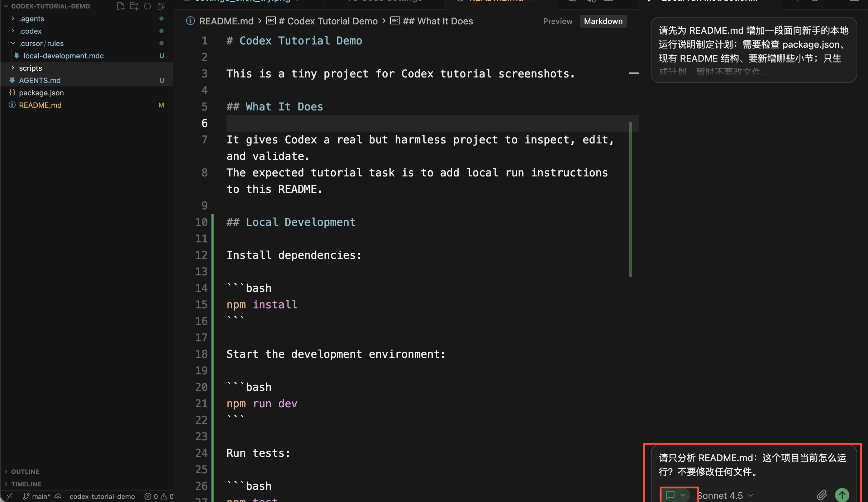The width and height of the screenshot is (868, 502).
Task: Click the previous chat message bubble
Action: point(753,50)
